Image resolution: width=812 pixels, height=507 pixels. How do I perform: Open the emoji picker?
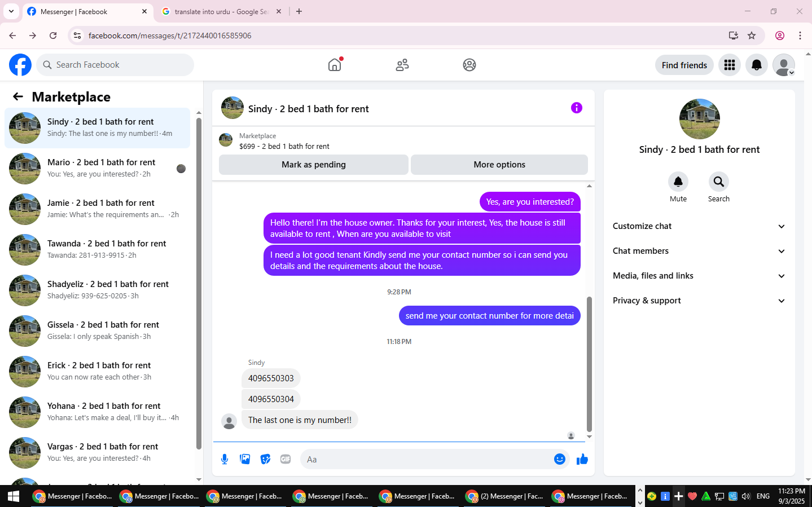pos(560,459)
